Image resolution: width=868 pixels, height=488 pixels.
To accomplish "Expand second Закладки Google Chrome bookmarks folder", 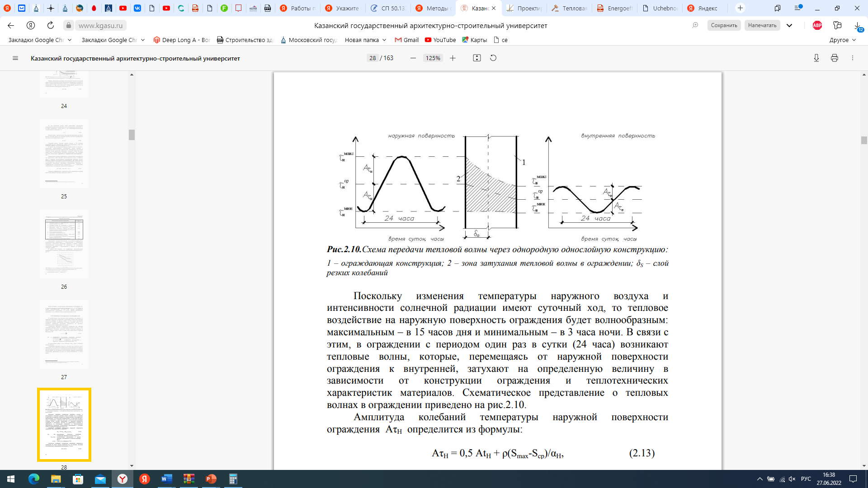I will [113, 40].
